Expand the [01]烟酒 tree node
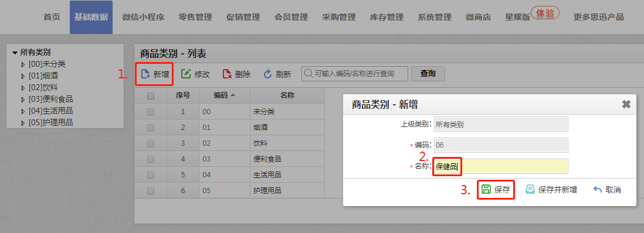This screenshot has width=644, height=233. click(x=23, y=76)
